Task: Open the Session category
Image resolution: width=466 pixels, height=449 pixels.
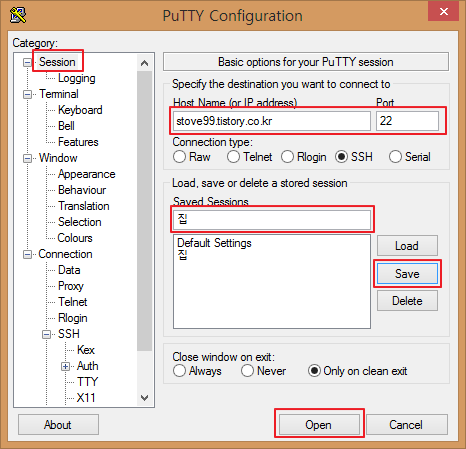Action: pos(57,62)
